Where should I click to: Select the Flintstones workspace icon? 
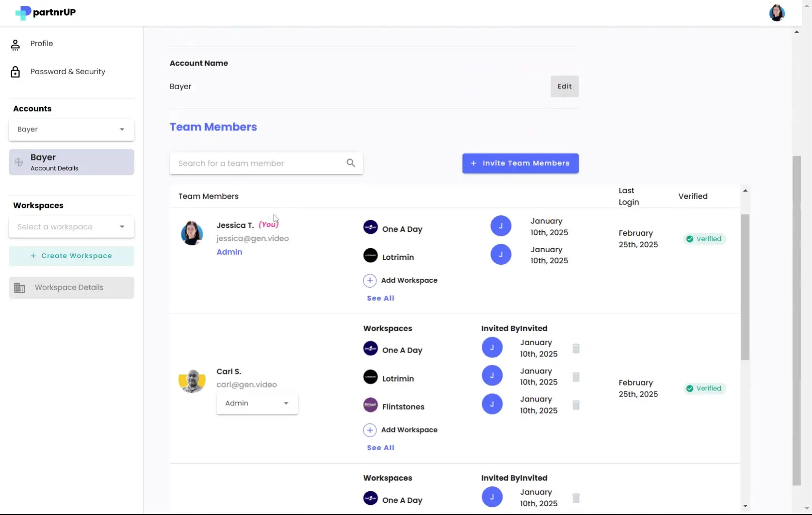click(x=371, y=405)
